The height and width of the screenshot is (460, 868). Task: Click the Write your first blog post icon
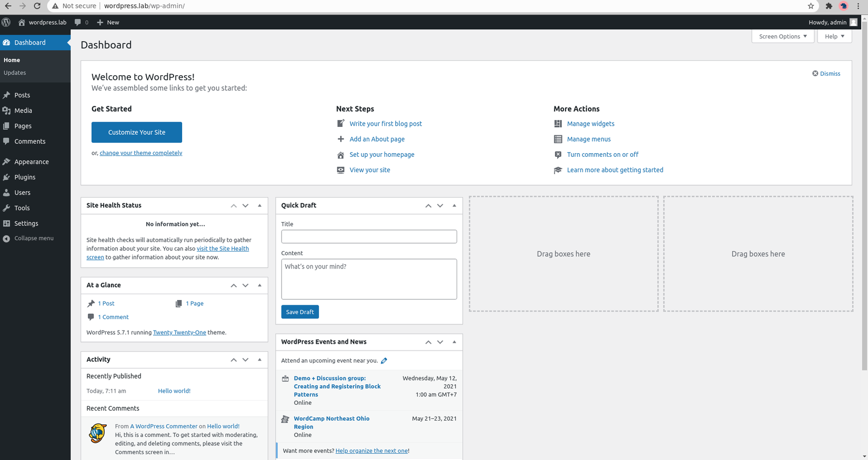(x=340, y=123)
